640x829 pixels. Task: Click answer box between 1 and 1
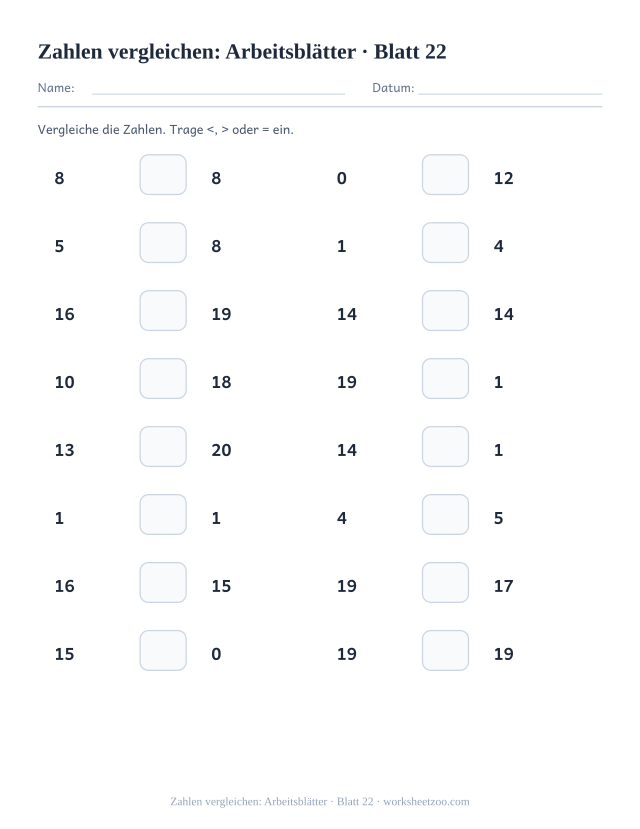tap(163, 514)
